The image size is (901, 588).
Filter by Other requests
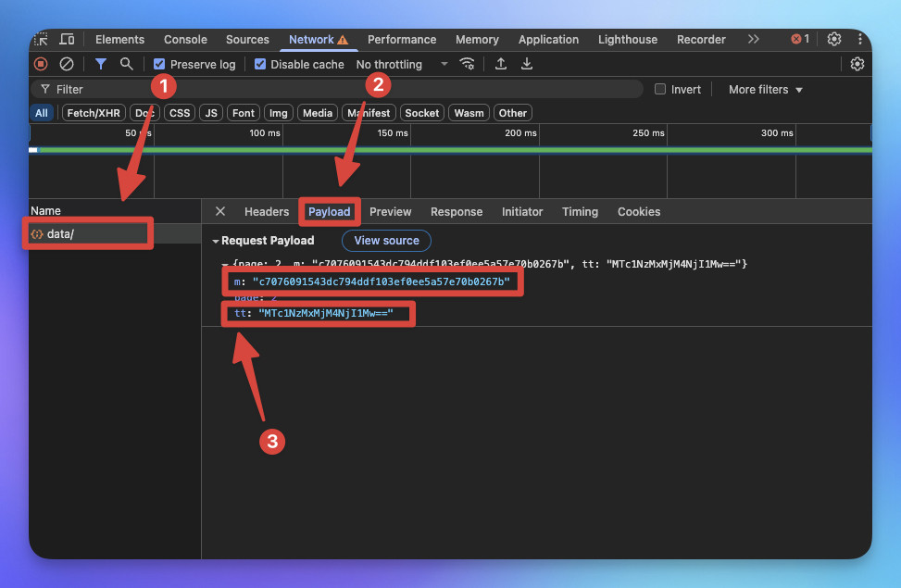513,113
